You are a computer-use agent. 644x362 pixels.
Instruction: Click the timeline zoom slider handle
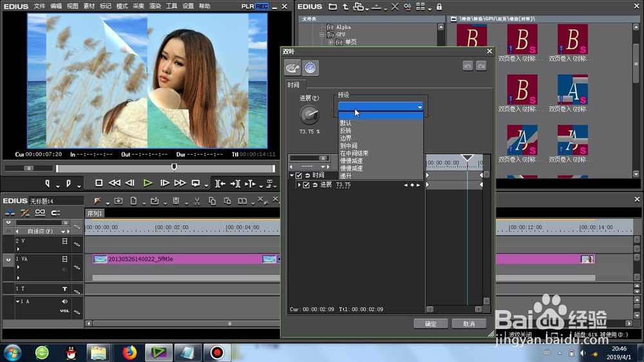pos(64,223)
